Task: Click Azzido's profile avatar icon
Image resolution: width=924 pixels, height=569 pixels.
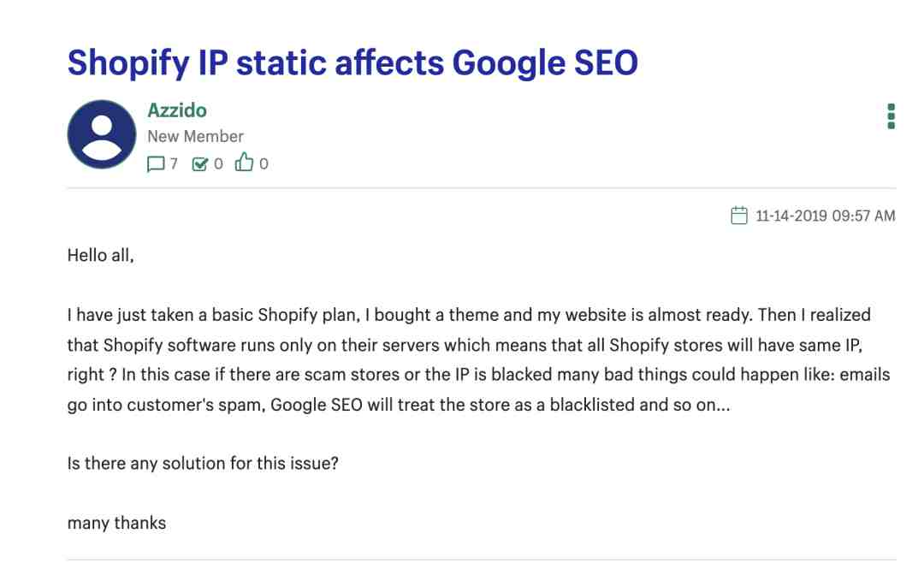Action: coord(102,133)
